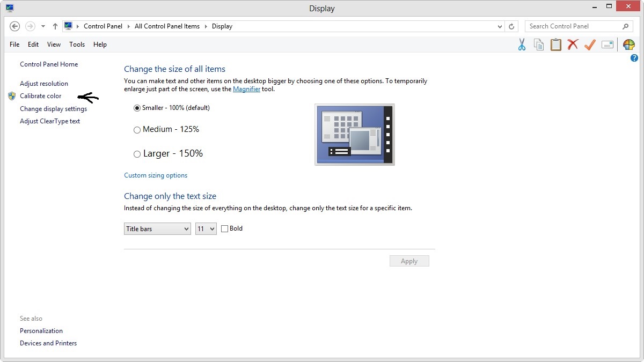Refresh the address bar location
This screenshot has width=644, height=362.
click(511, 26)
